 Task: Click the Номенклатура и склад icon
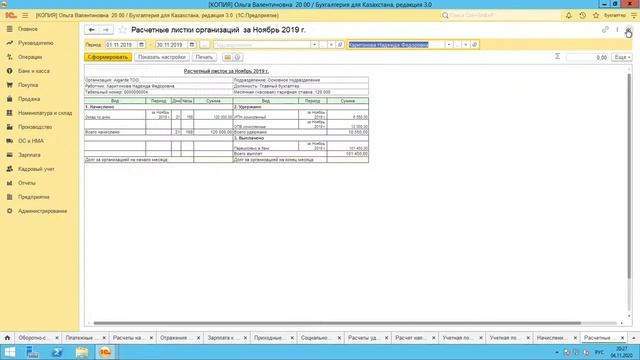pos(9,113)
